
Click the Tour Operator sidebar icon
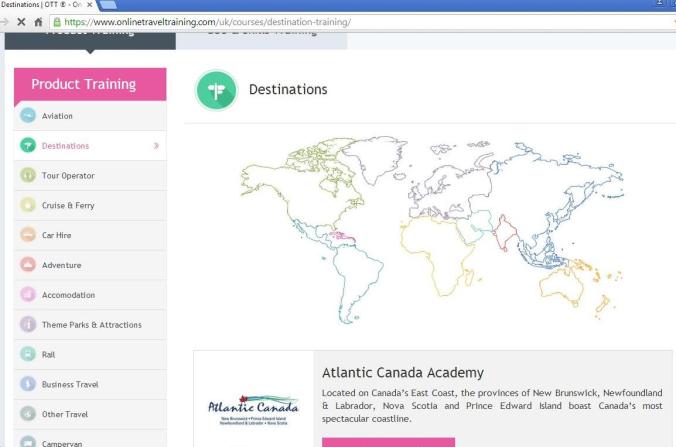pyautogui.click(x=28, y=175)
